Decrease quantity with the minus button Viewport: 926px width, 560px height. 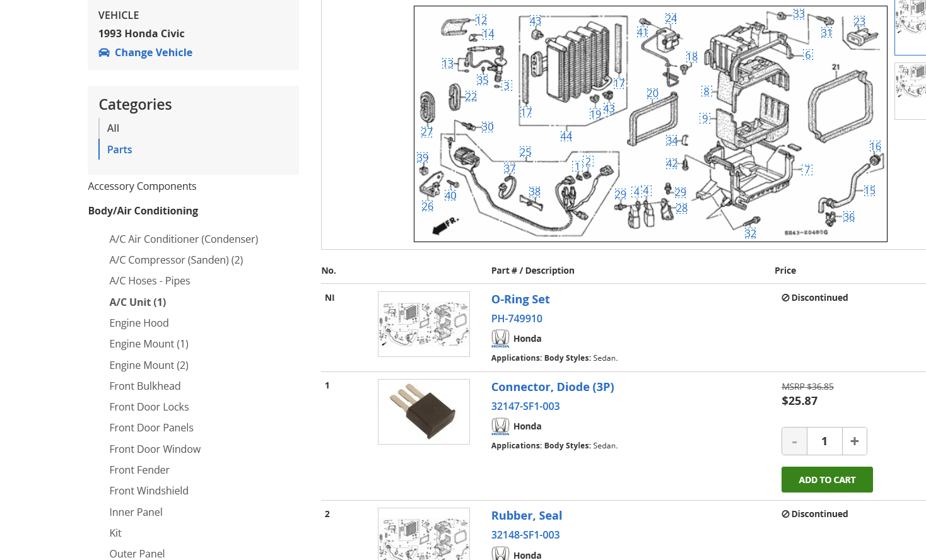[794, 441]
